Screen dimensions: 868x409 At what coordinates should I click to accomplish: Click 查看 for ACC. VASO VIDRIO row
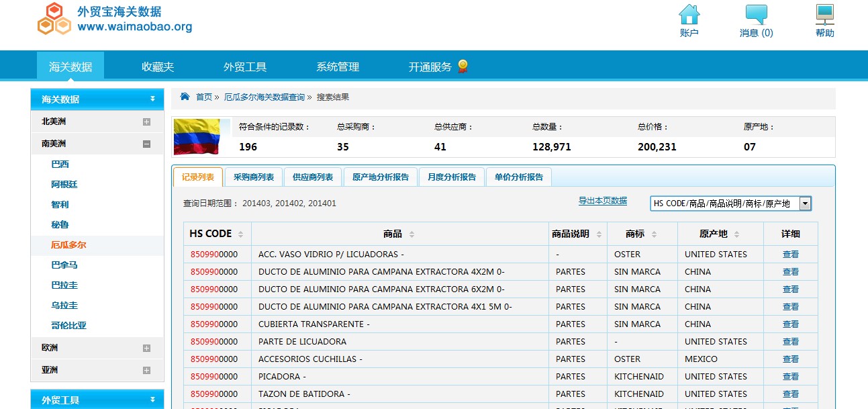[791, 255]
